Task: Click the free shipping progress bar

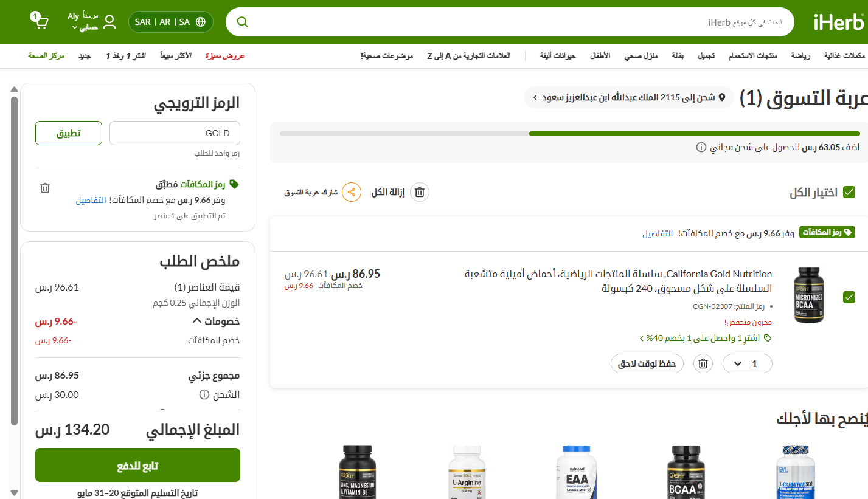Action: click(570, 134)
